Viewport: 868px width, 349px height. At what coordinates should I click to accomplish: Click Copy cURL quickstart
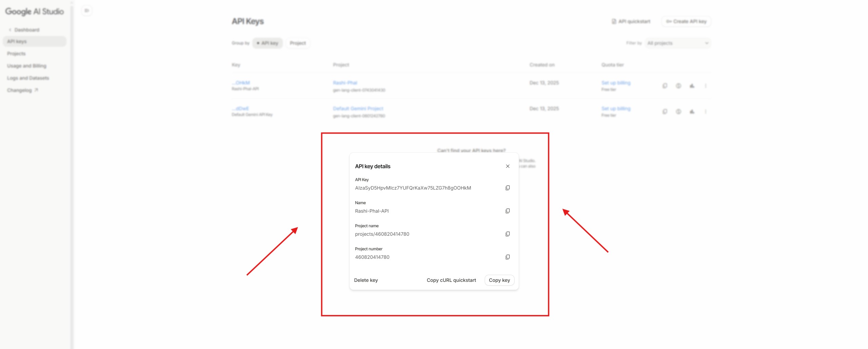(451, 280)
